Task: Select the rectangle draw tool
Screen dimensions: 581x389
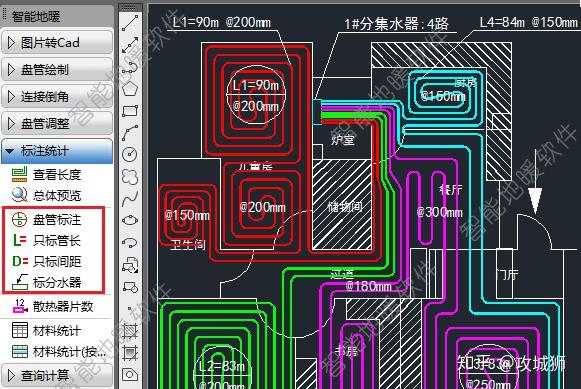Action: [130, 111]
